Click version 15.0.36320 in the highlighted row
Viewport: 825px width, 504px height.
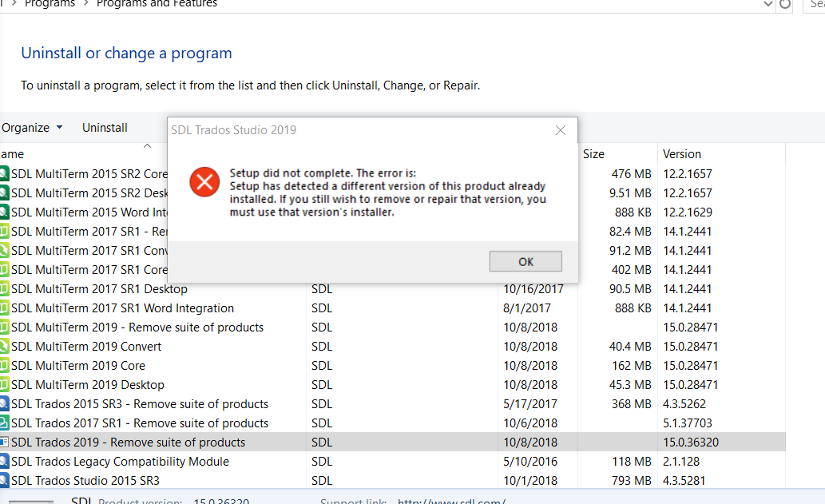(690, 442)
